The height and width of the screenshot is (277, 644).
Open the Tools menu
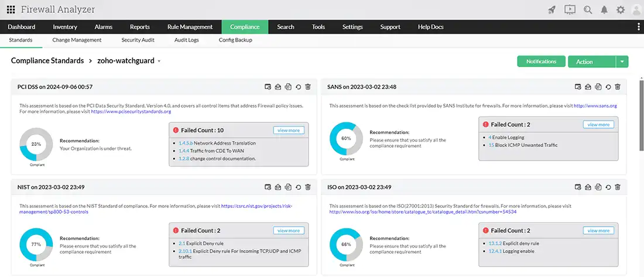(x=318, y=27)
